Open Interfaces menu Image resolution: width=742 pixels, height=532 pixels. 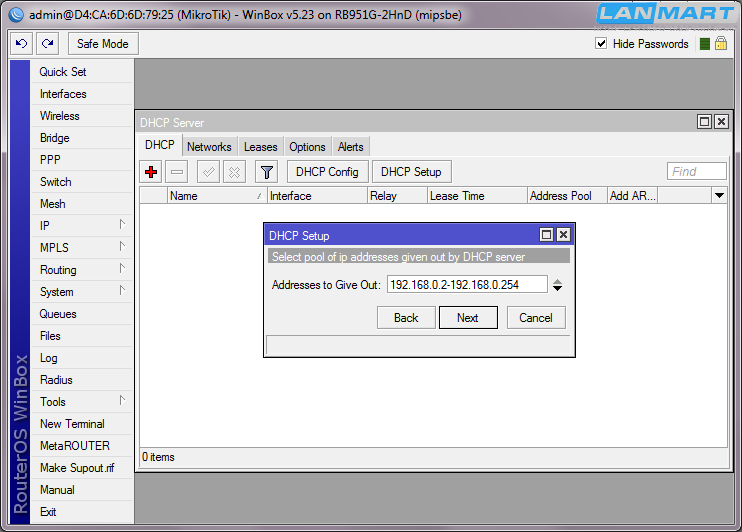click(81, 94)
